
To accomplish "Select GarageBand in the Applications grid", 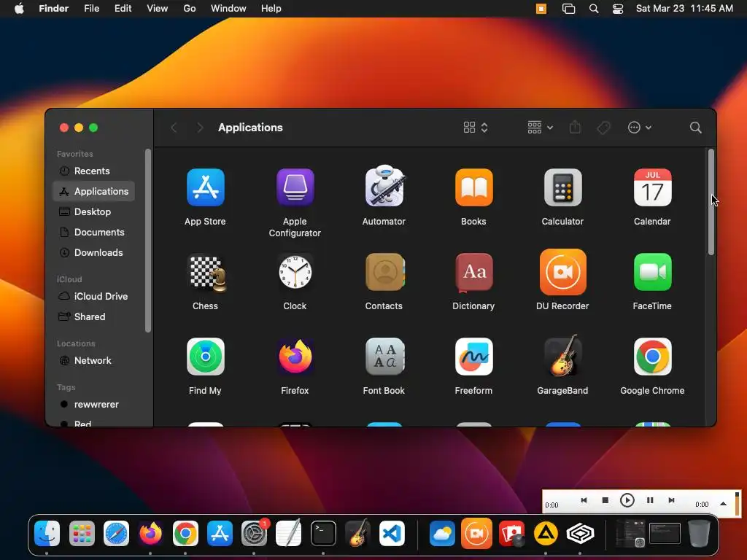I will [x=562, y=355].
